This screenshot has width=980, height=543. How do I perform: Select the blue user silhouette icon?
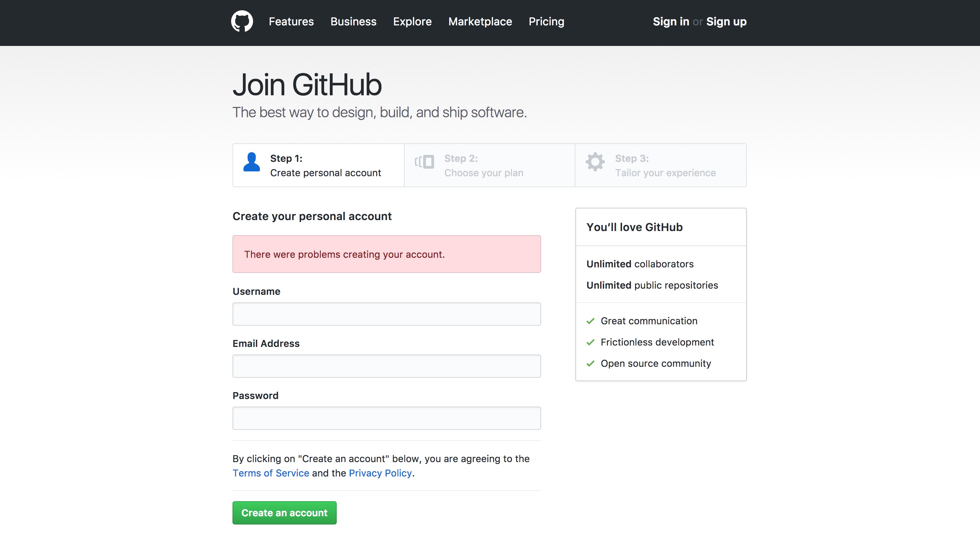251,163
